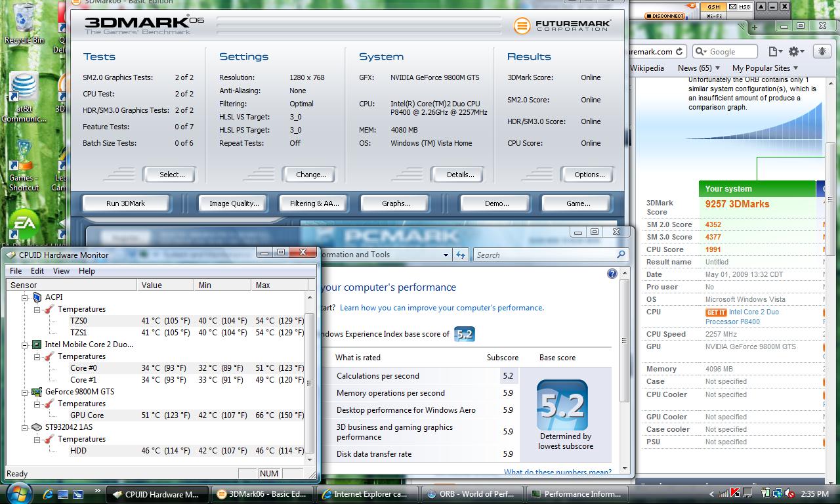Click the GeForce 9800M GTS graphics card icon
Viewport: 840px width, 504px height.
pyautogui.click(x=37, y=392)
